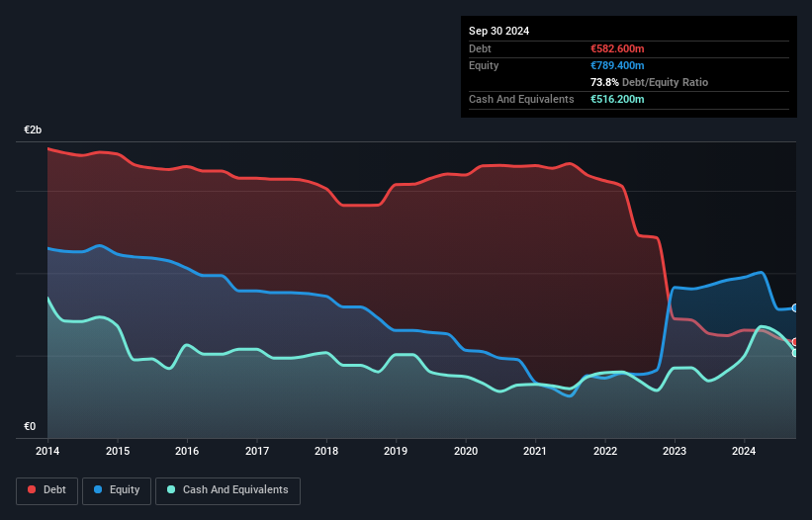Click the 2015 x-axis label

(118, 451)
